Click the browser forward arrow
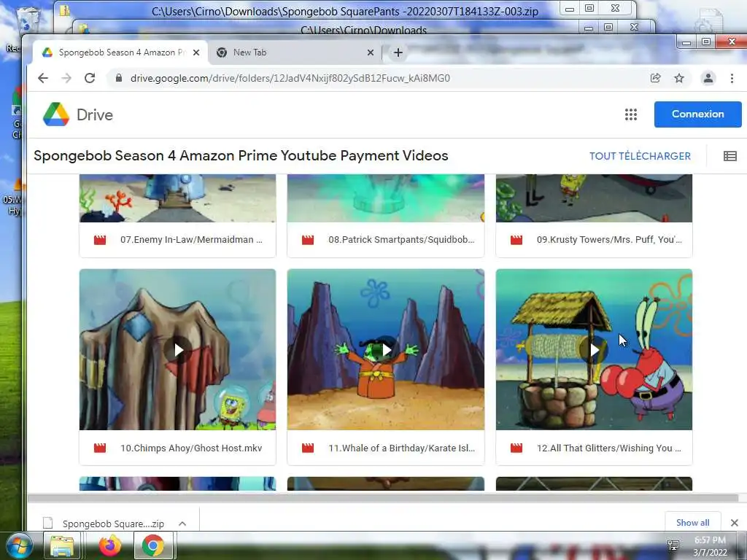This screenshot has width=747, height=560. tap(66, 78)
